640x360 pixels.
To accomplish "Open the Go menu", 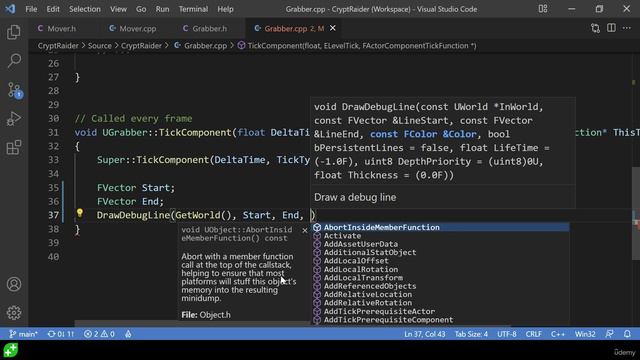I will point(141,9).
